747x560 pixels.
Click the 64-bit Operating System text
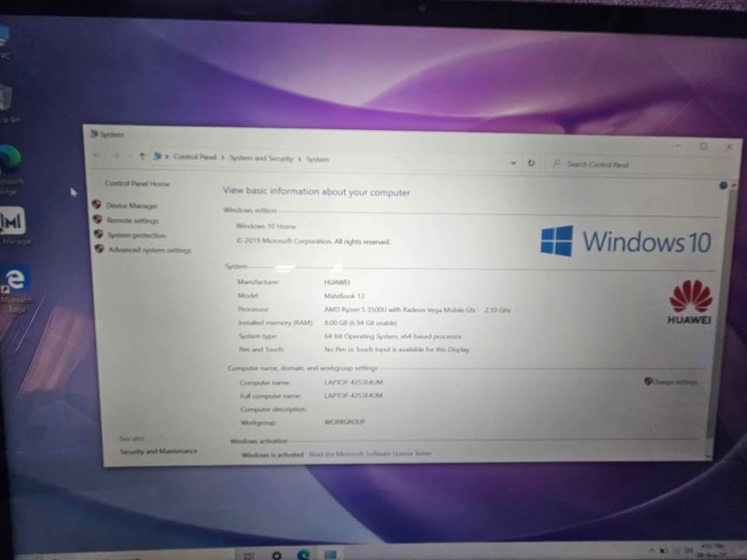point(393,336)
